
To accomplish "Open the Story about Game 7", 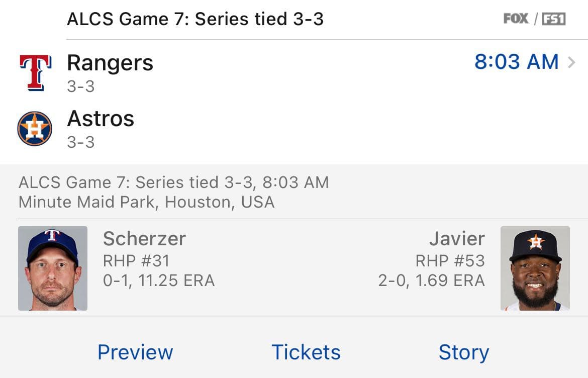I will (x=464, y=352).
